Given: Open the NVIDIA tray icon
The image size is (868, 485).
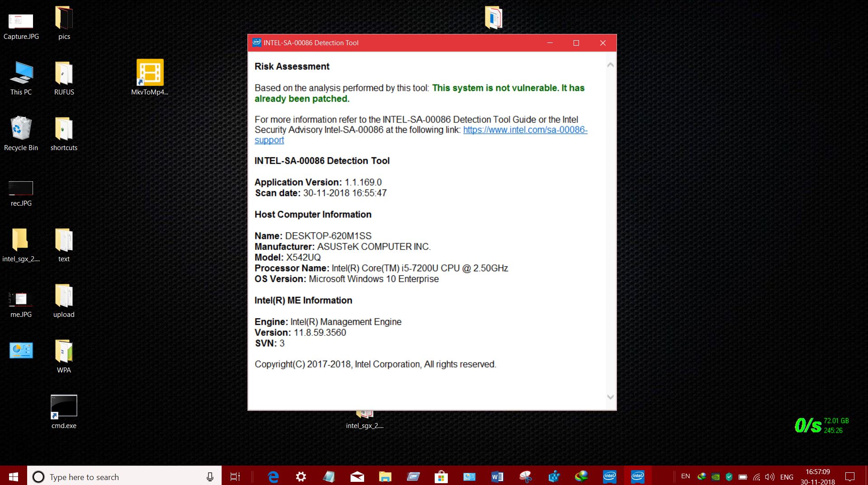Looking at the screenshot, I should 716,477.
